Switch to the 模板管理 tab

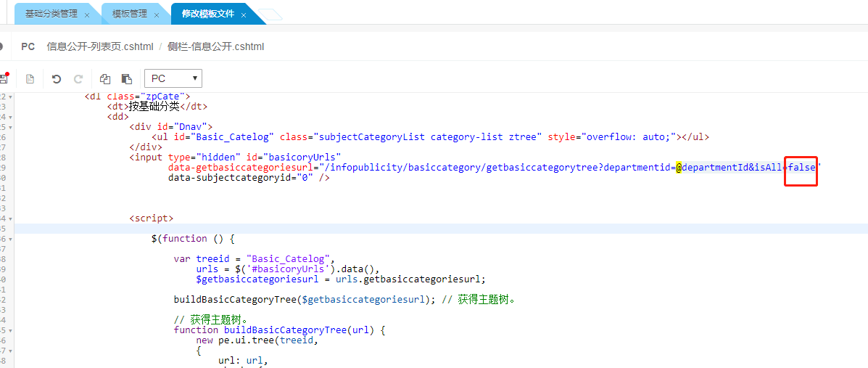(129, 14)
